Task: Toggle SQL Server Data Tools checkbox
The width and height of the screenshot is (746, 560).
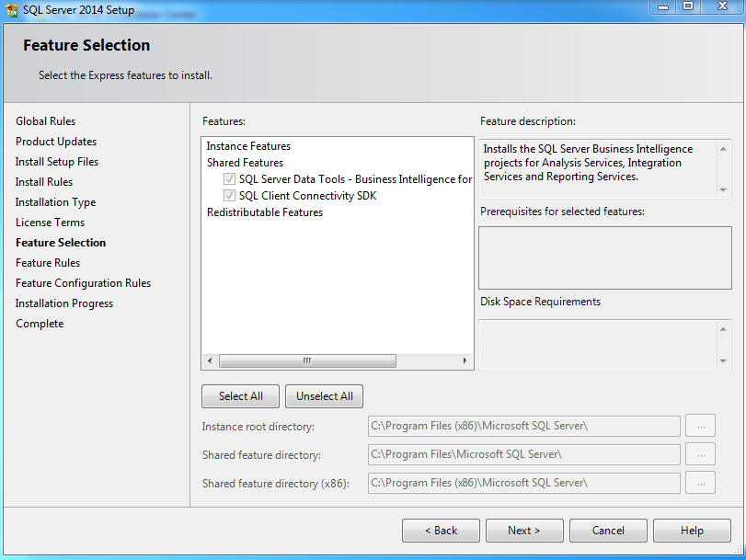Action: (x=229, y=179)
